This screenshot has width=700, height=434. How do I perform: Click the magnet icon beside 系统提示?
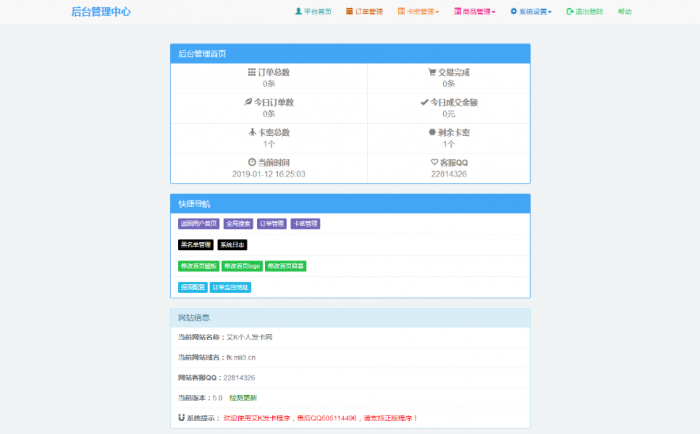pyautogui.click(x=181, y=417)
